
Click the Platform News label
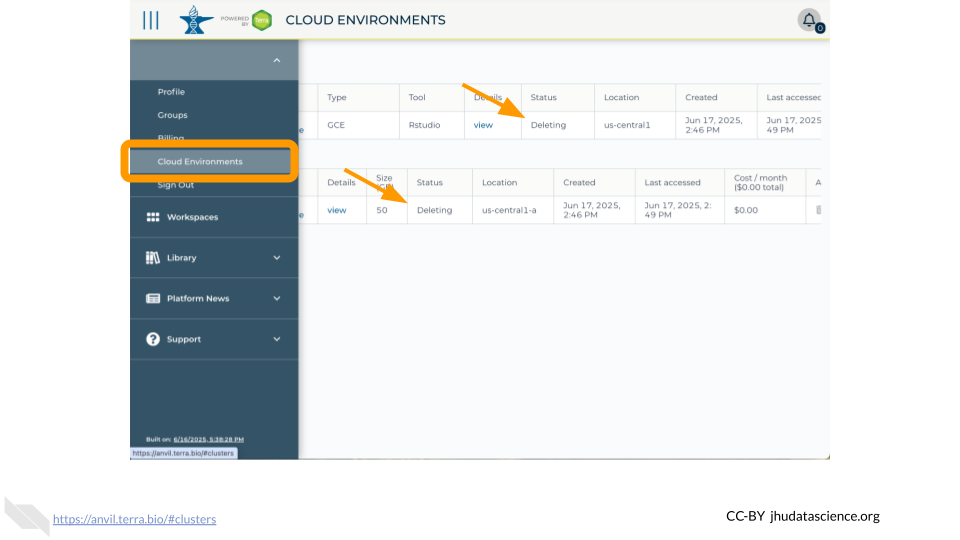[x=198, y=299]
